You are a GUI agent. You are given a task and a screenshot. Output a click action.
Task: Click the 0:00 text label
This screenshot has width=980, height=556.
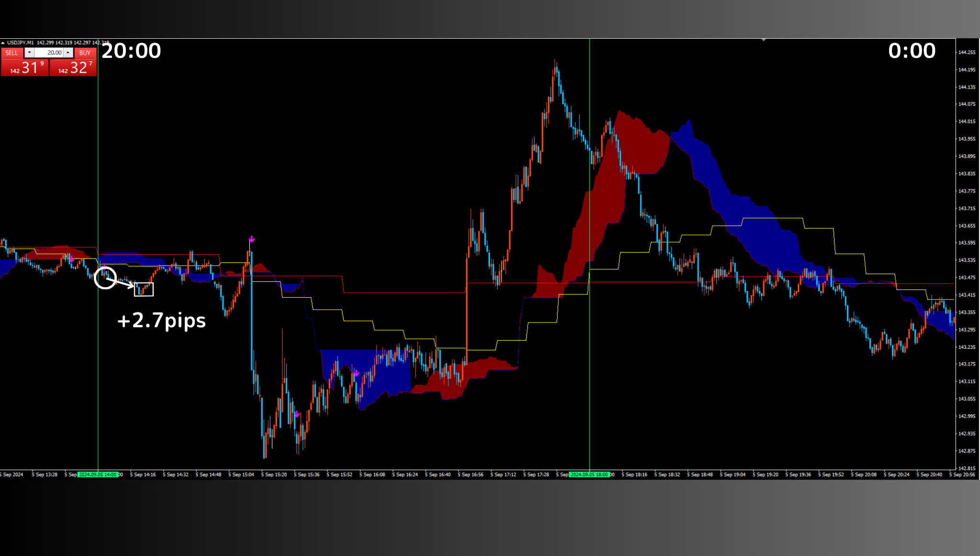coord(912,51)
